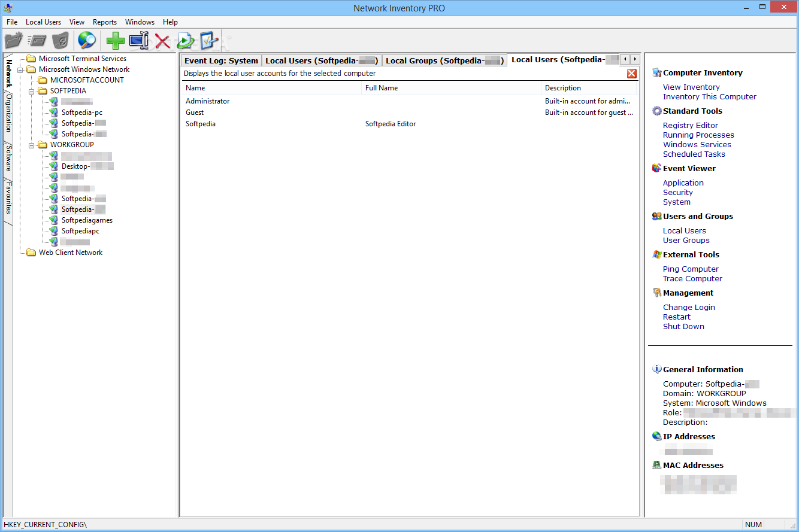Open the Security event log link

coord(678,192)
